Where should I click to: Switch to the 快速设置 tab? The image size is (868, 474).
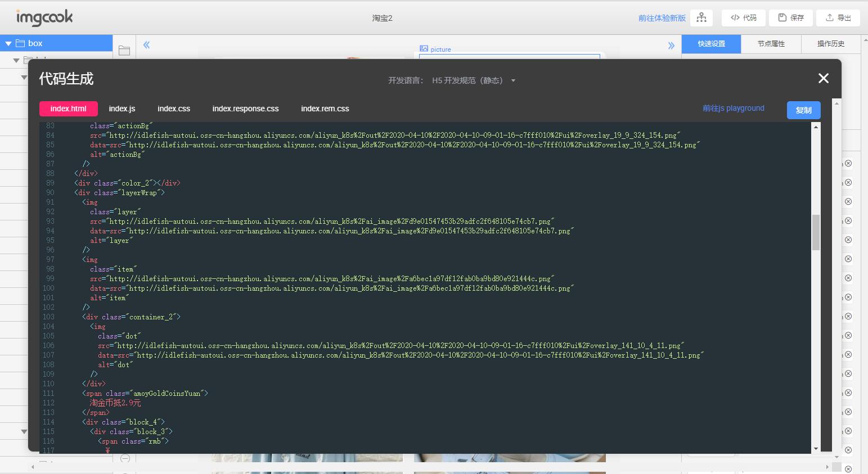click(711, 44)
